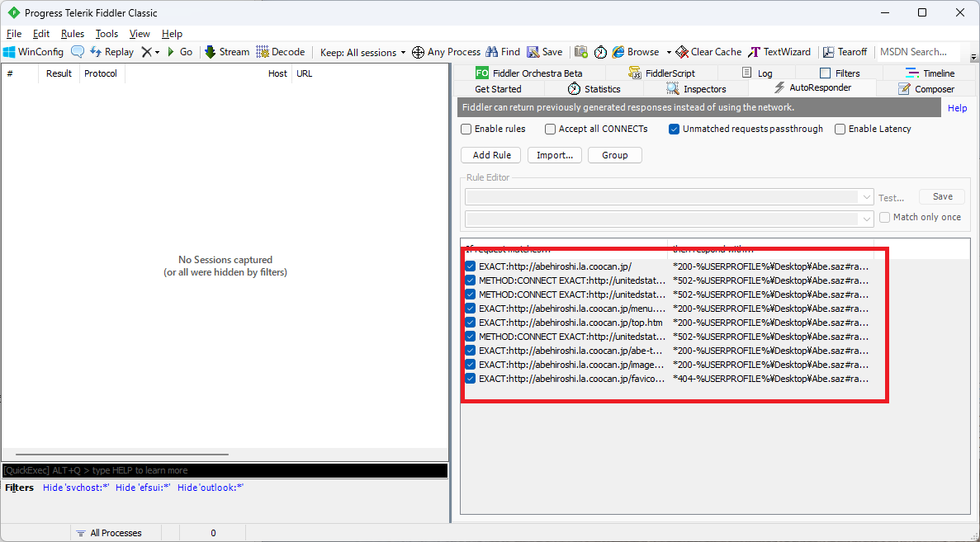Open the Inspectors tab

696,89
